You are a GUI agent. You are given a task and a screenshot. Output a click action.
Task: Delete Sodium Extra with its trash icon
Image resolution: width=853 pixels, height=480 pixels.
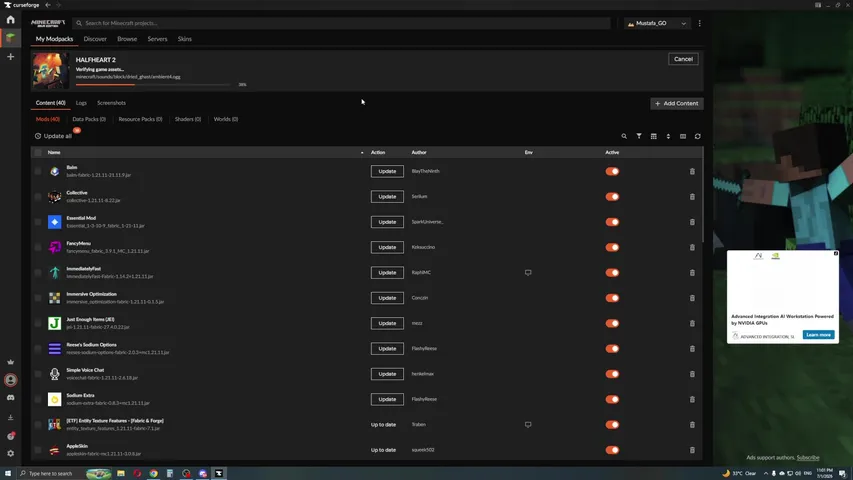tap(692, 399)
